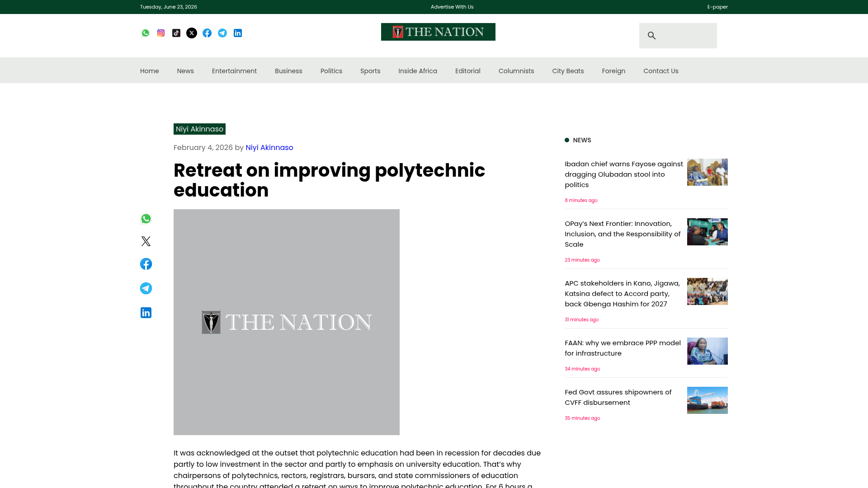Share article on Telegram side icon
Image resolution: width=868 pixels, height=488 pixels.
click(146, 288)
